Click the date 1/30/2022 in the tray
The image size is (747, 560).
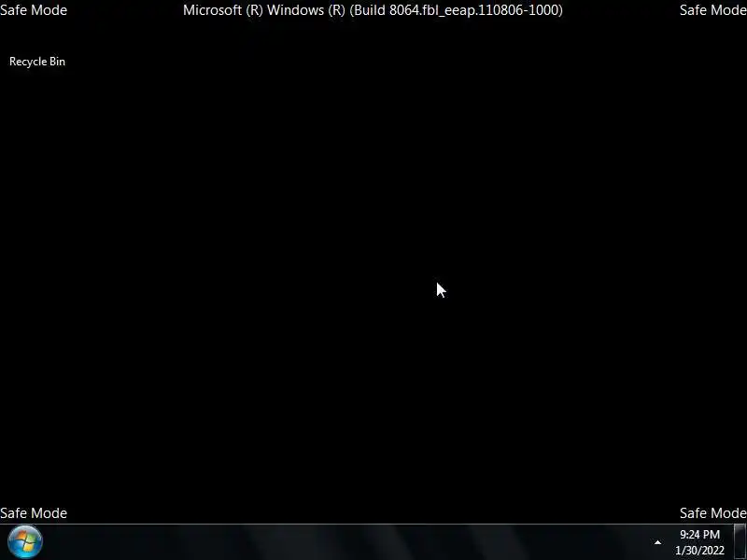[699, 551]
